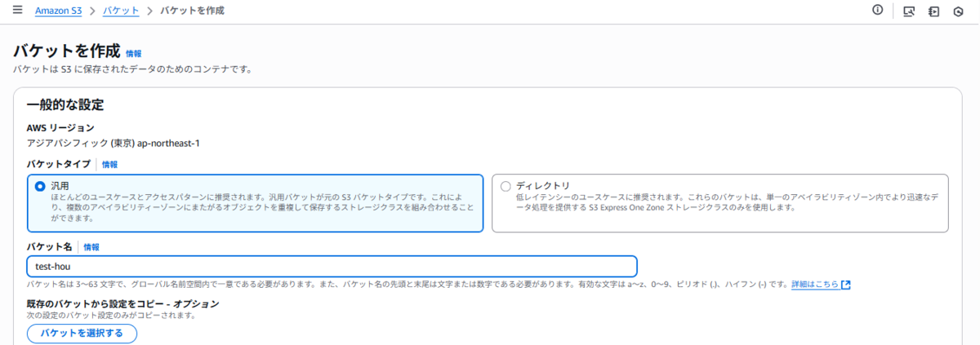The image size is (980, 345).
Task: Go to バケット breadcrumb link
Action: tap(120, 11)
